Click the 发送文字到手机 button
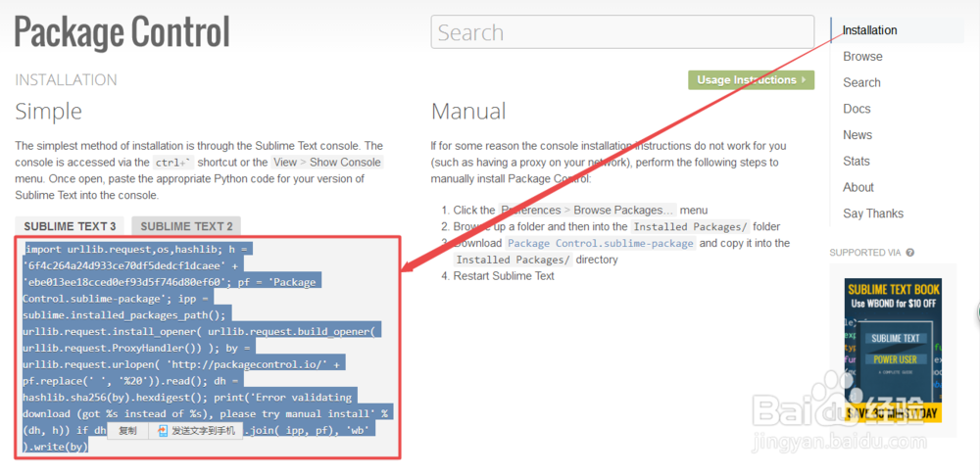The height and width of the screenshot is (475, 980). click(x=196, y=431)
